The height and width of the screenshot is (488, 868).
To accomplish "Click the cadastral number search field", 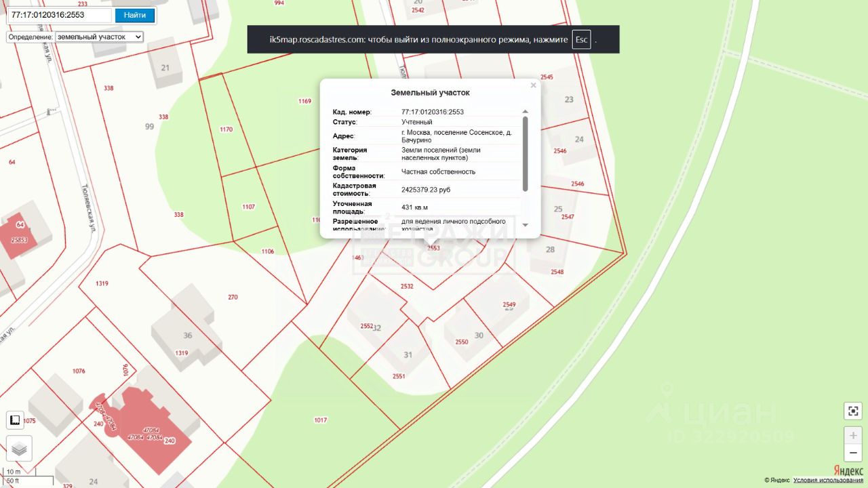I will point(60,15).
